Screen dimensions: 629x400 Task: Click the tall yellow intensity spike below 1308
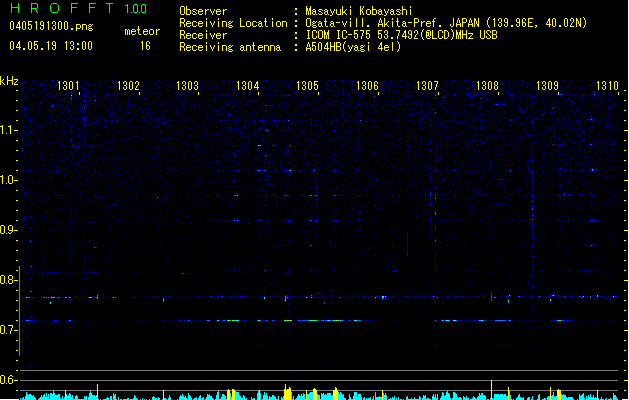[x=491, y=389]
